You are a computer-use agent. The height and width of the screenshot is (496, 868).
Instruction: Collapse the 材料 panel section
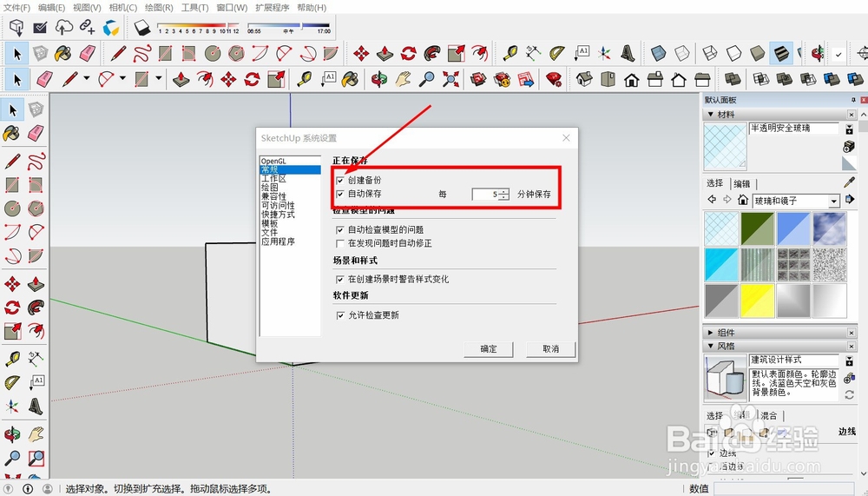[x=711, y=114]
